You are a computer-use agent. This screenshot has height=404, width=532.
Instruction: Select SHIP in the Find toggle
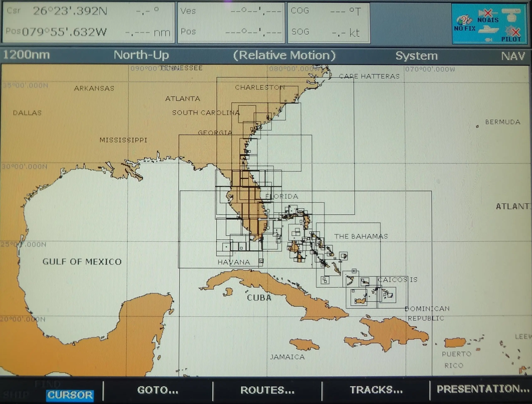[16, 395]
